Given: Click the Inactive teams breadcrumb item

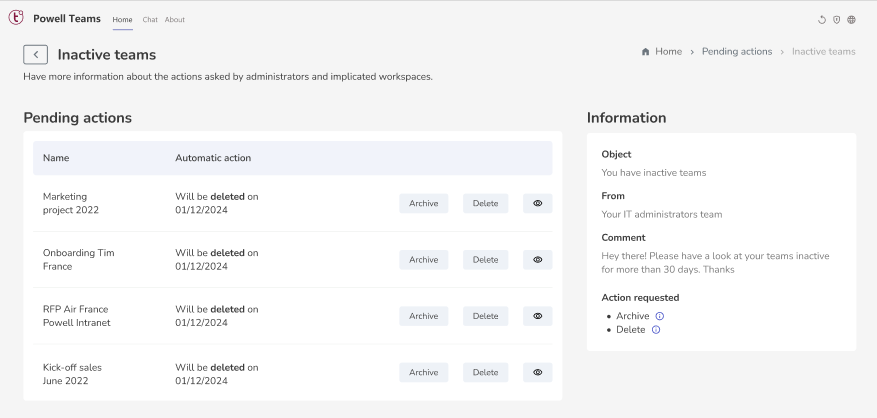Looking at the screenshot, I should coord(823,51).
